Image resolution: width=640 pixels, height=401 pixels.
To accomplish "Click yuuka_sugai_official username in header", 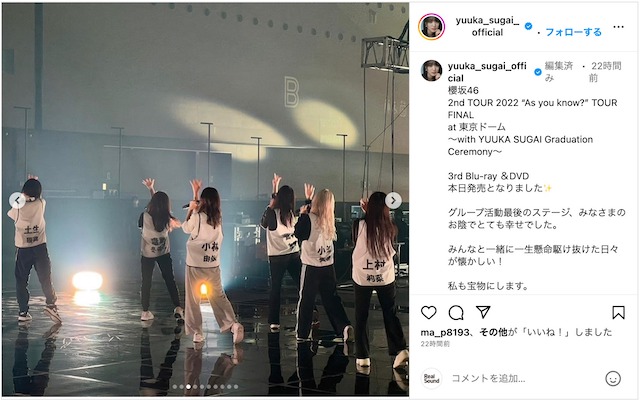I will [487, 26].
